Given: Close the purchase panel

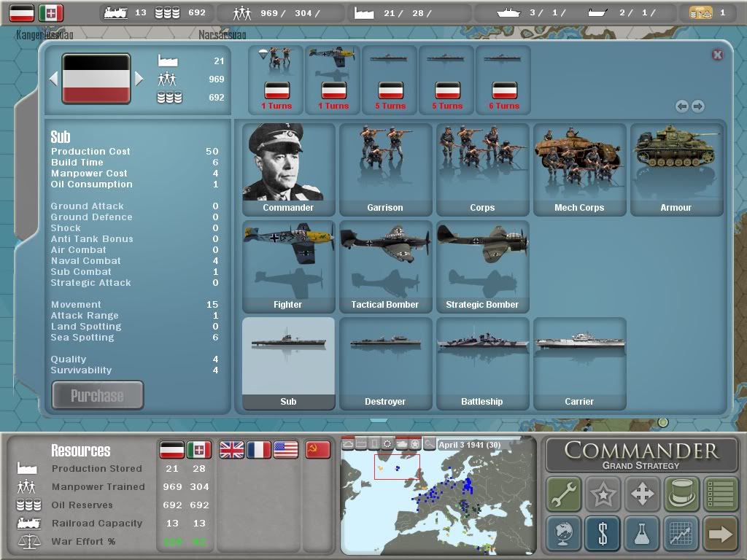Looking at the screenshot, I should point(718,55).
